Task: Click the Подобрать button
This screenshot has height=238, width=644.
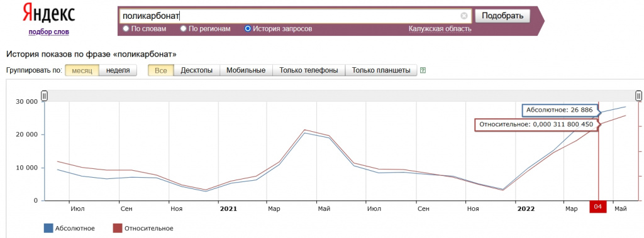Action: (x=502, y=16)
